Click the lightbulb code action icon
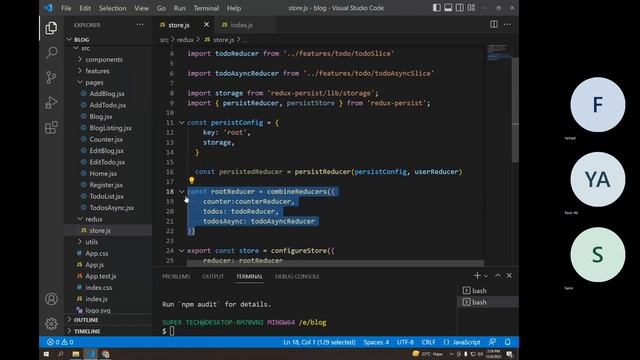640x360 pixels. pos(191,180)
